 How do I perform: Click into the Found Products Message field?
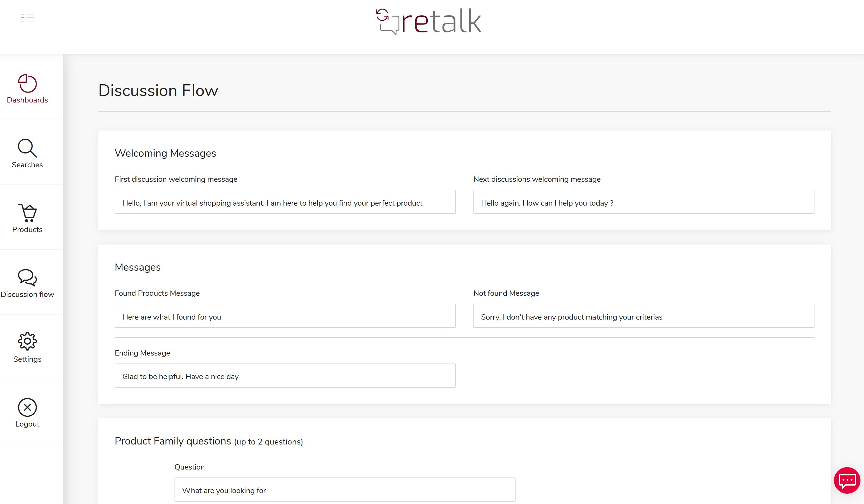285,316
